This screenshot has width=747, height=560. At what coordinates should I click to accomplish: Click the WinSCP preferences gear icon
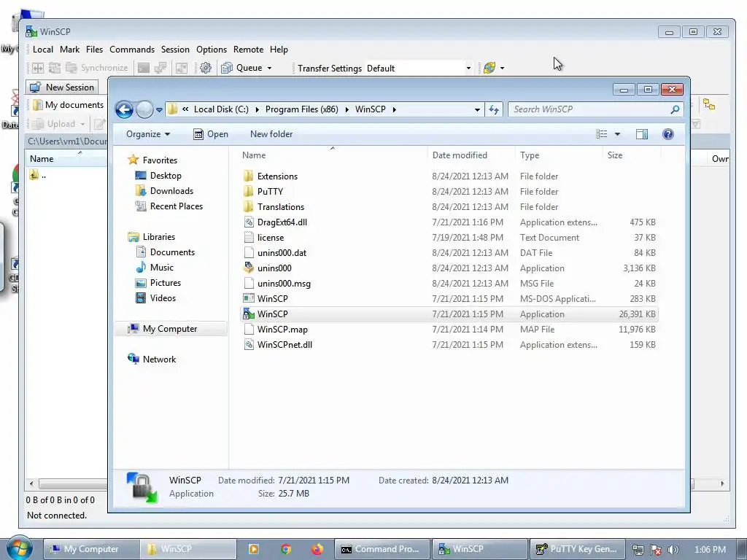point(205,68)
